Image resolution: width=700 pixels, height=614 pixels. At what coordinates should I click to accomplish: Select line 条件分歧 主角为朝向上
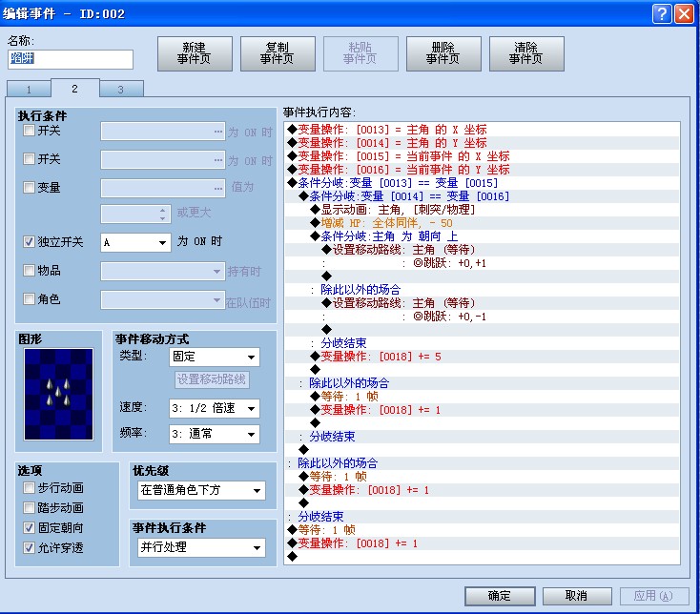tap(482, 236)
